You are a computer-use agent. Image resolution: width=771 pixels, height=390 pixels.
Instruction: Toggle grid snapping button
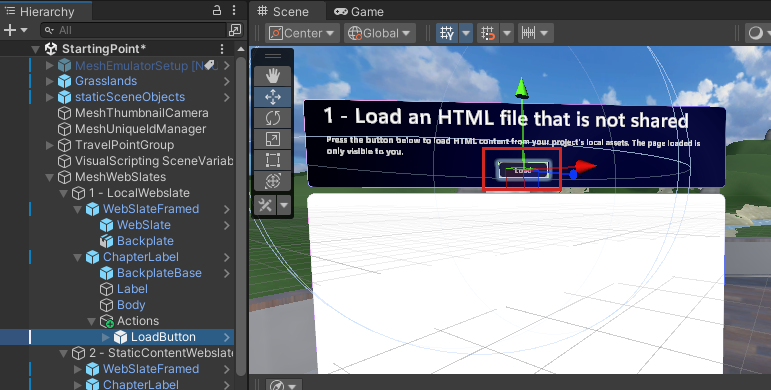[488, 33]
